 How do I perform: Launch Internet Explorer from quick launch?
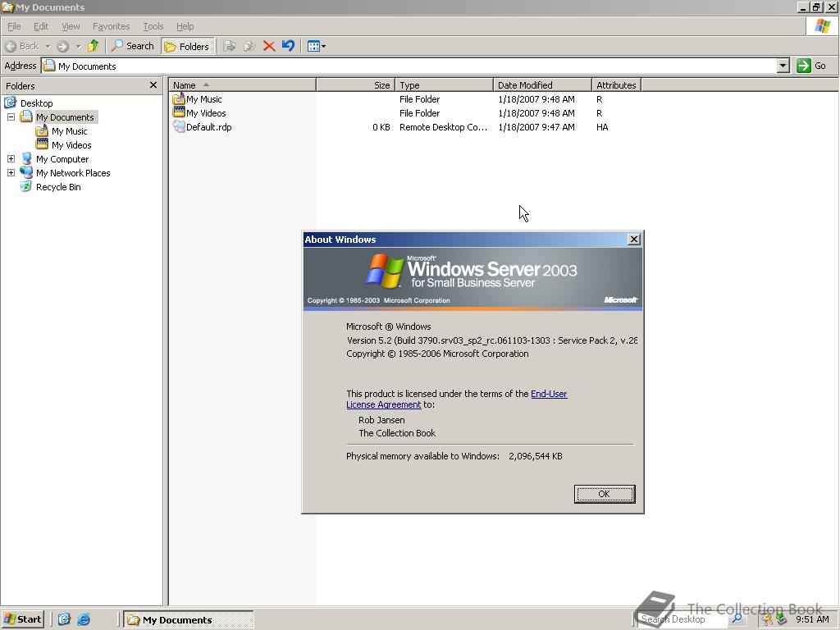click(84, 619)
